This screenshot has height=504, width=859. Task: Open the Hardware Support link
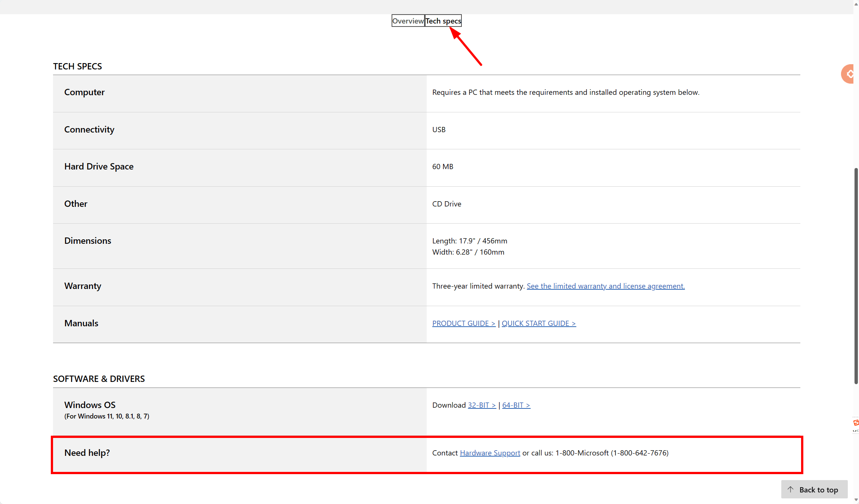pyautogui.click(x=490, y=453)
